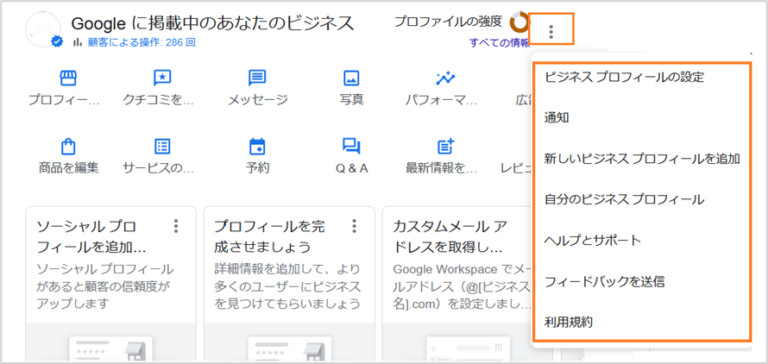Click the bar chart icon beside customer interactions
Screen dimensions: 768x364
coord(77,42)
